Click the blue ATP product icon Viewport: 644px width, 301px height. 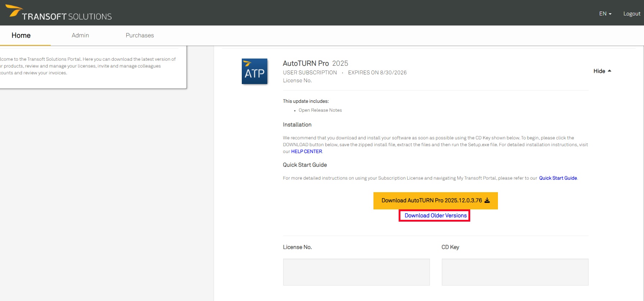[254, 71]
